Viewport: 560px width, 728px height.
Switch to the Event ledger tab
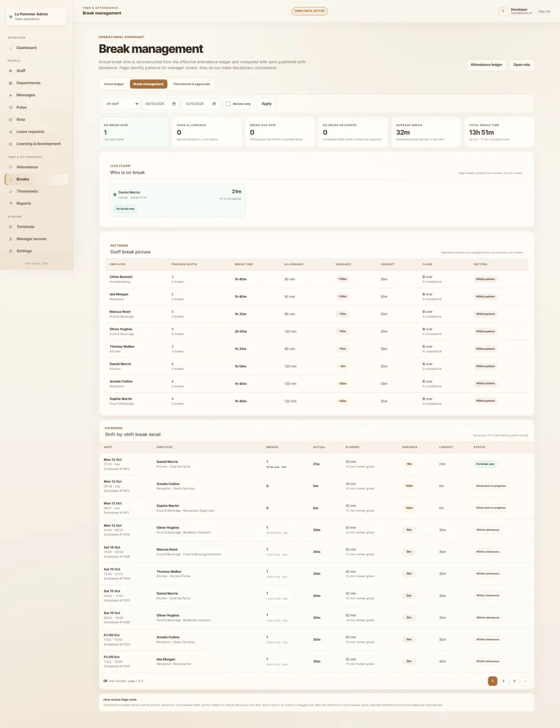(x=114, y=84)
